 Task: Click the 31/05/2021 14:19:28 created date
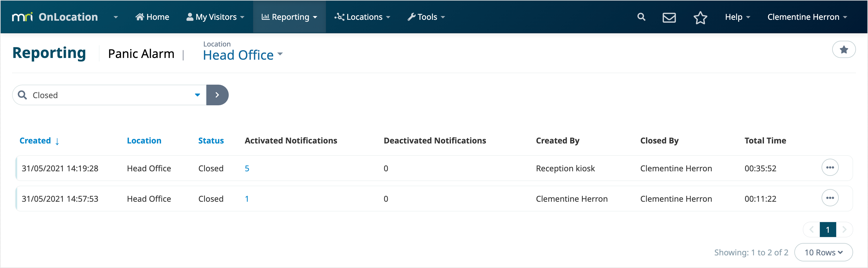coord(60,168)
